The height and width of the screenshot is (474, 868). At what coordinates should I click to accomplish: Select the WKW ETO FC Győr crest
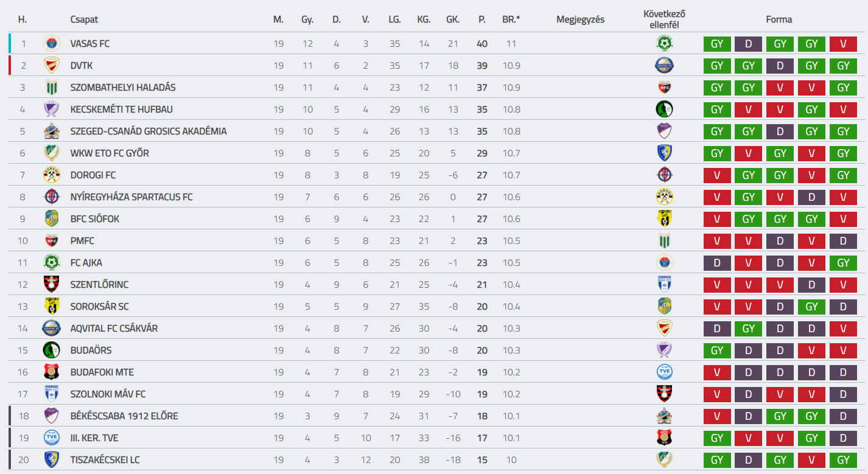52,153
